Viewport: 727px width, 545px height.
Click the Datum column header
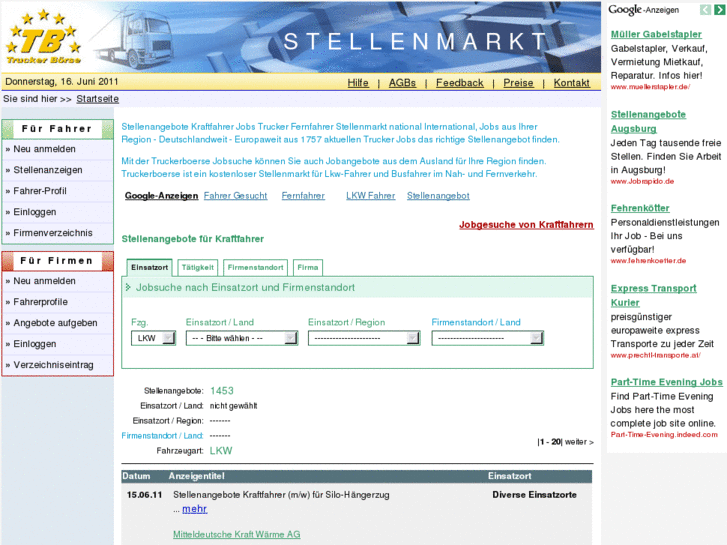(x=136, y=476)
